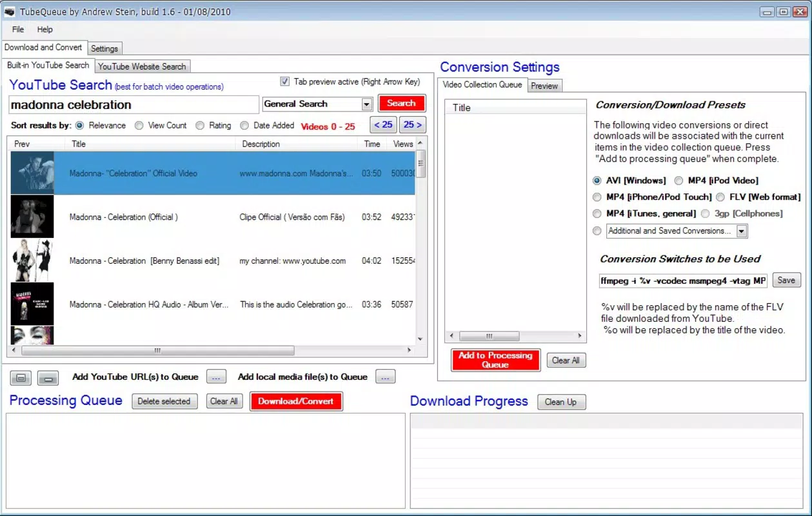Viewport: 812px width, 516px height.
Task: Click Clear All in video collection queue
Action: (x=566, y=361)
